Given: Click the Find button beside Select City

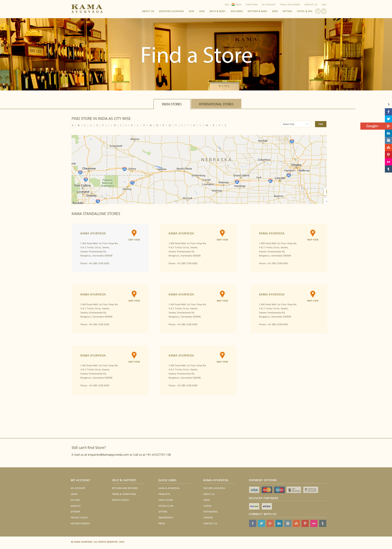Looking at the screenshot, I should click(x=321, y=124).
